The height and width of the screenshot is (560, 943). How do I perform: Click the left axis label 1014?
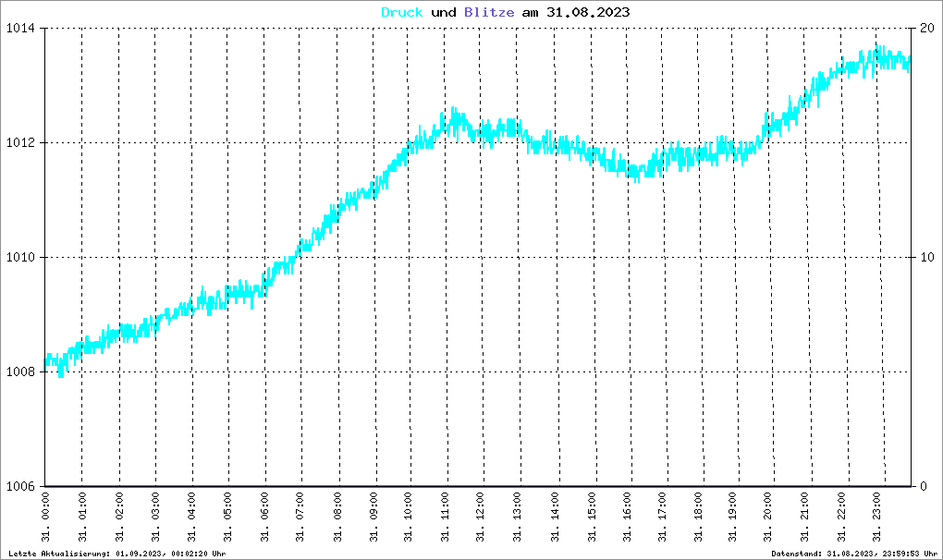[20, 29]
